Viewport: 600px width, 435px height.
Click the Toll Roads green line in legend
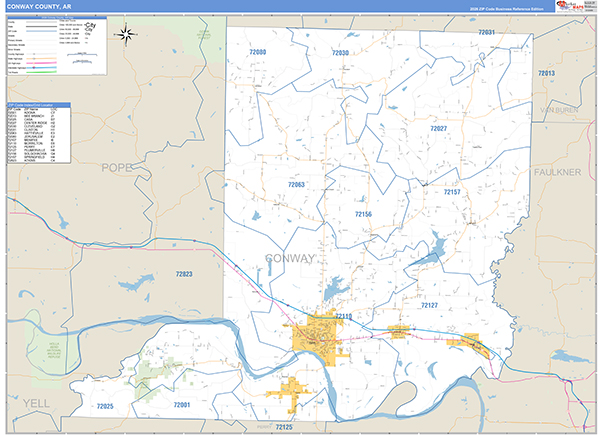pos(41,72)
